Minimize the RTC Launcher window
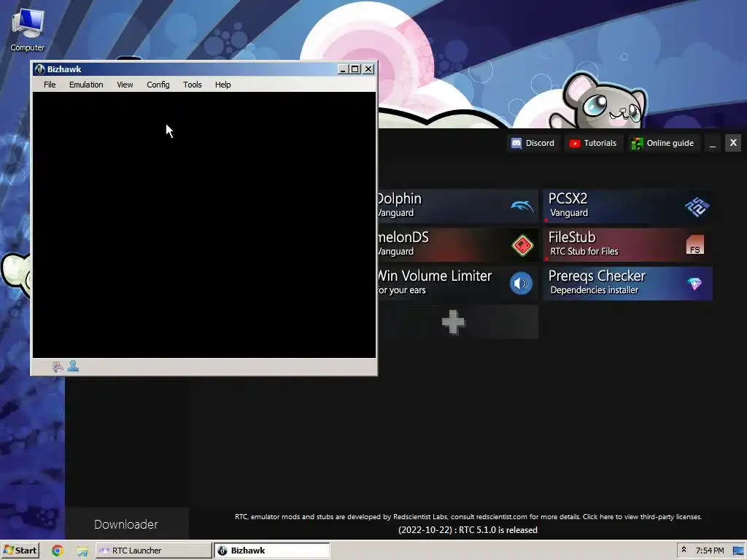Viewport: 747px width, 560px height. click(713, 143)
